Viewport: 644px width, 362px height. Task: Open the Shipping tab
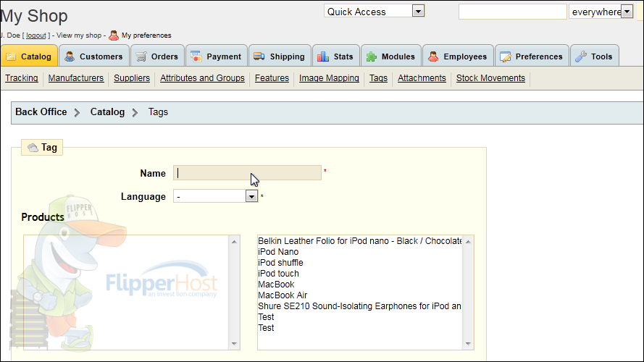[280, 56]
